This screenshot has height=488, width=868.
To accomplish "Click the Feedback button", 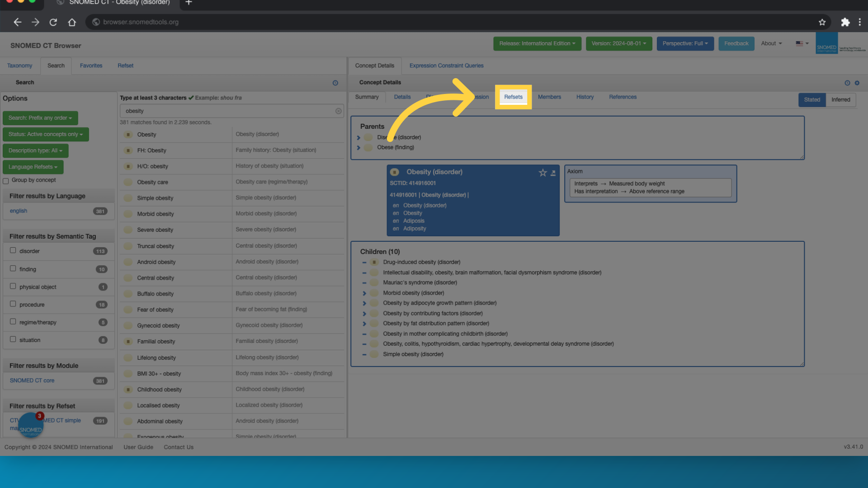I will coord(736,43).
